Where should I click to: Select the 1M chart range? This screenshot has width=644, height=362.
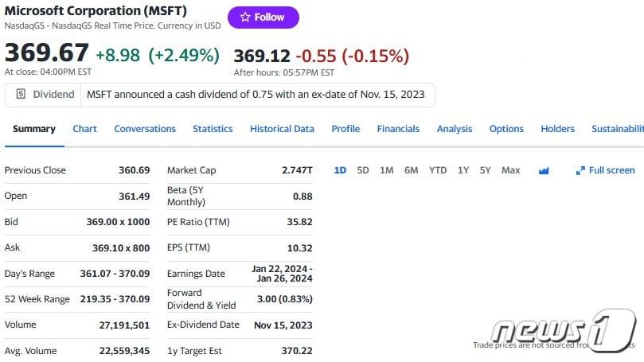pos(387,170)
